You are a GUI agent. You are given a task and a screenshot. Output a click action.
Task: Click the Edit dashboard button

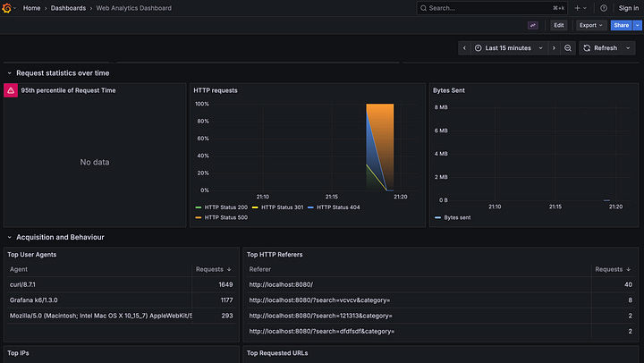point(558,25)
